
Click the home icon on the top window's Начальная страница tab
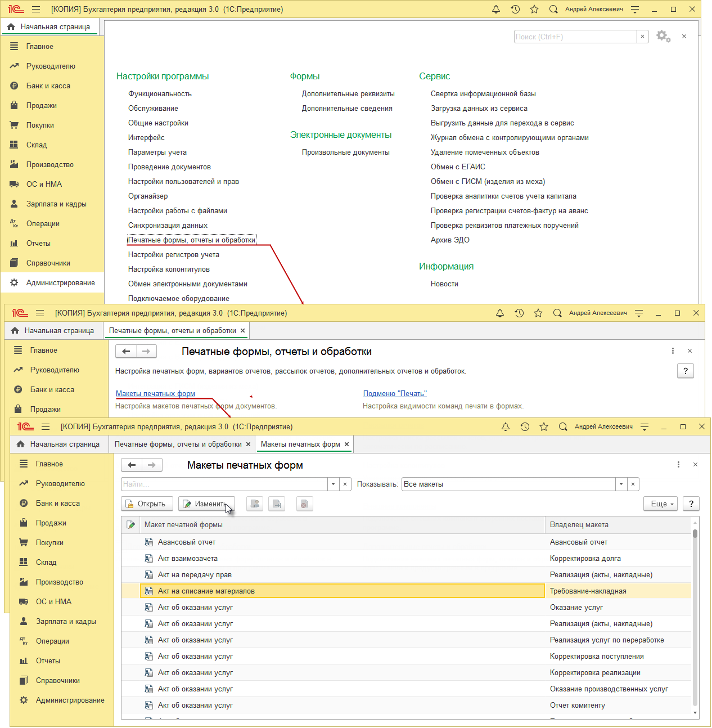point(11,26)
